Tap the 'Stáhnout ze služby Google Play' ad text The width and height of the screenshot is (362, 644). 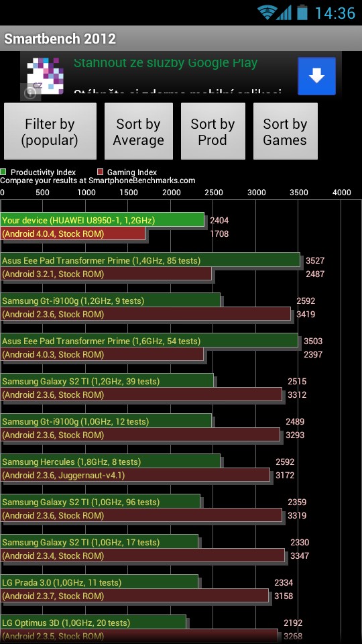point(166,63)
